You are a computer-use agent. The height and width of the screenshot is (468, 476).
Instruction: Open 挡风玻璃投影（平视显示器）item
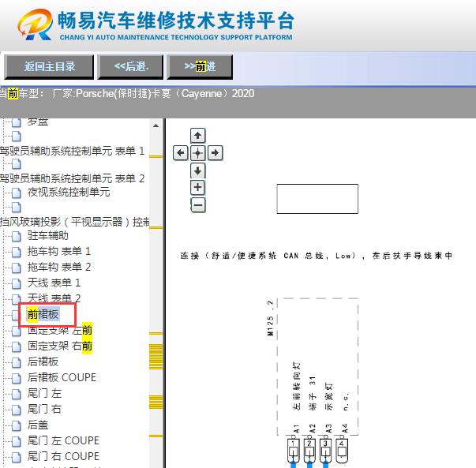(x=75, y=222)
